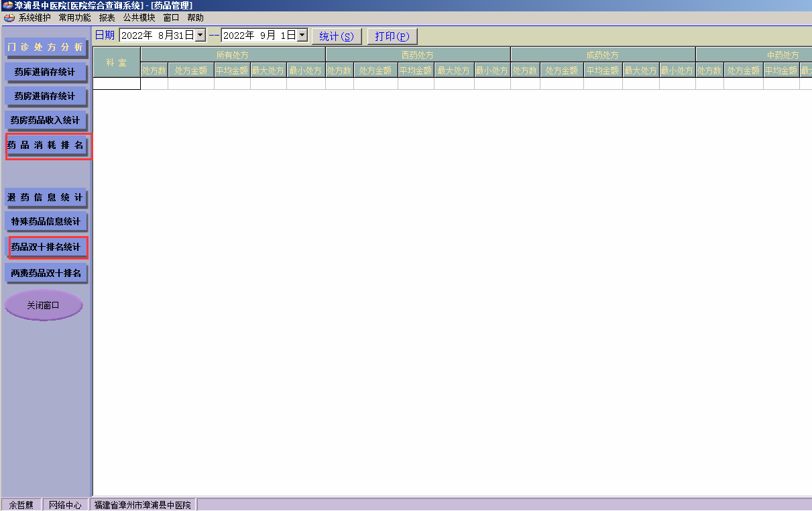Click the 中药处方 group header
This screenshot has height=511, width=812.
pyautogui.click(x=754, y=55)
